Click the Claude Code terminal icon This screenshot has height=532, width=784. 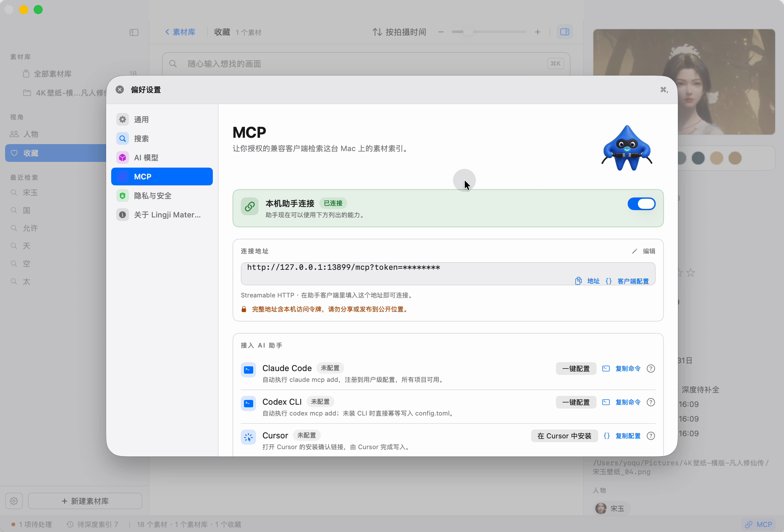[248, 370]
